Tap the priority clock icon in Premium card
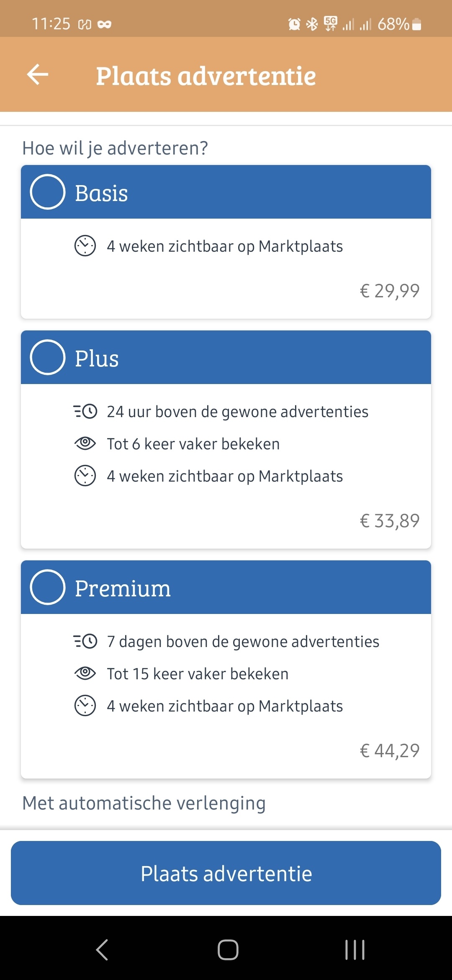Image resolution: width=452 pixels, height=980 pixels. coord(85,641)
